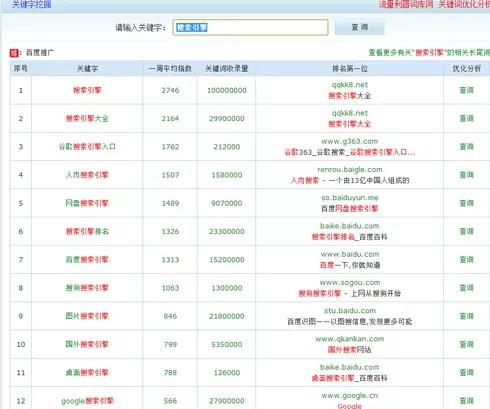Viewport: 490px width, 409px height.
Task: Click the index count 9070000
Action: click(227, 203)
